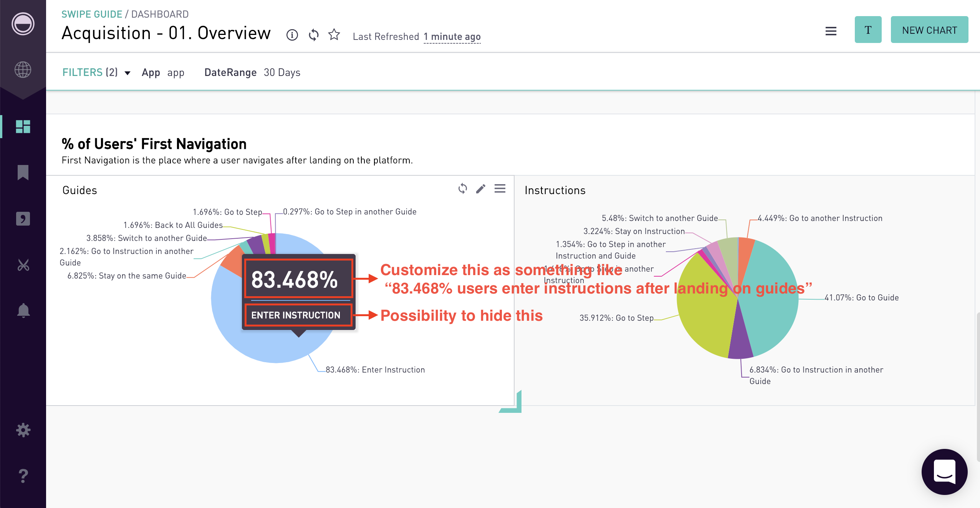Open the help question mark icon
This screenshot has width=980, height=508.
(x=23, y=476)
